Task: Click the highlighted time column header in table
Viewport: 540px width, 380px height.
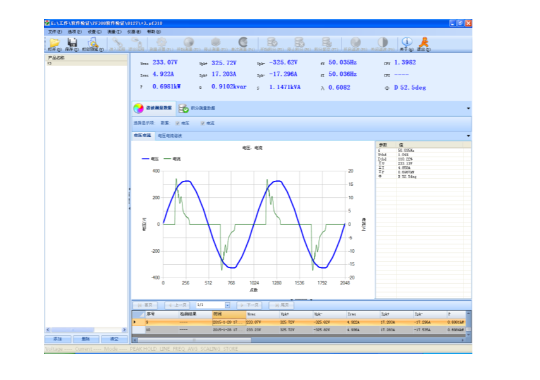Action: tap(229, 314)
